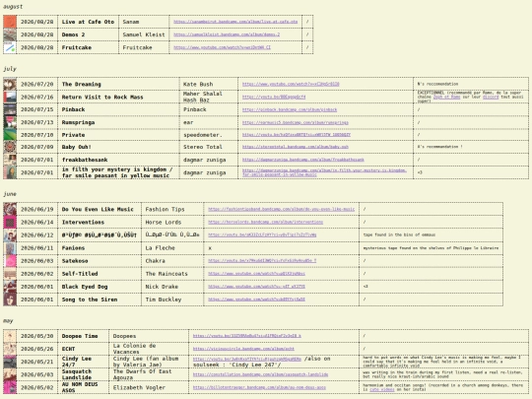Select the artist name Nick Drake
532x399 pixels.
coord(162,287)
